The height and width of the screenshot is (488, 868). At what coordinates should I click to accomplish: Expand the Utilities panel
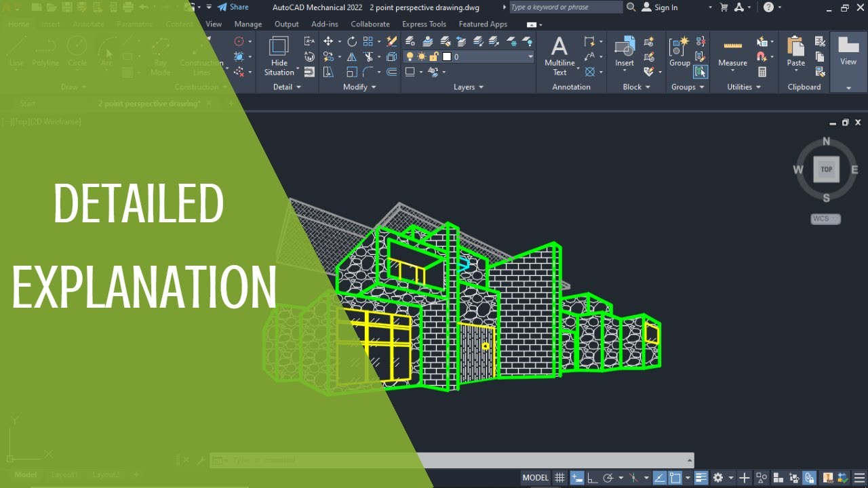pos(744,87)
